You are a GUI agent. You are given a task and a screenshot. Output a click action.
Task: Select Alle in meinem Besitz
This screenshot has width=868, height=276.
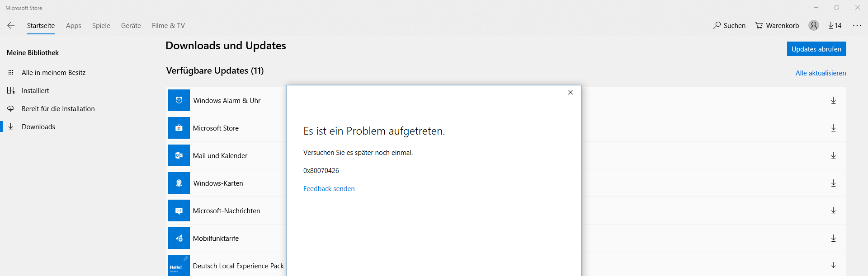coord(53,73)
